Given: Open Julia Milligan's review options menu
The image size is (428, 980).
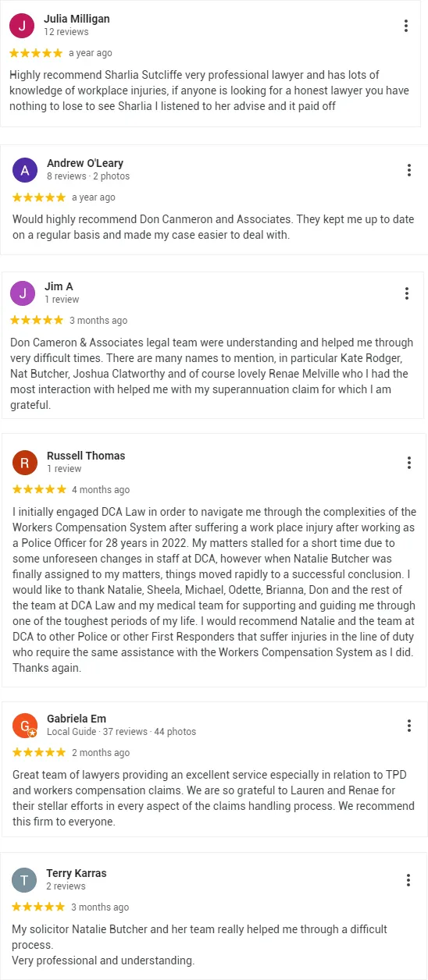Looking at the screenshot, I should tap(406, 26).
